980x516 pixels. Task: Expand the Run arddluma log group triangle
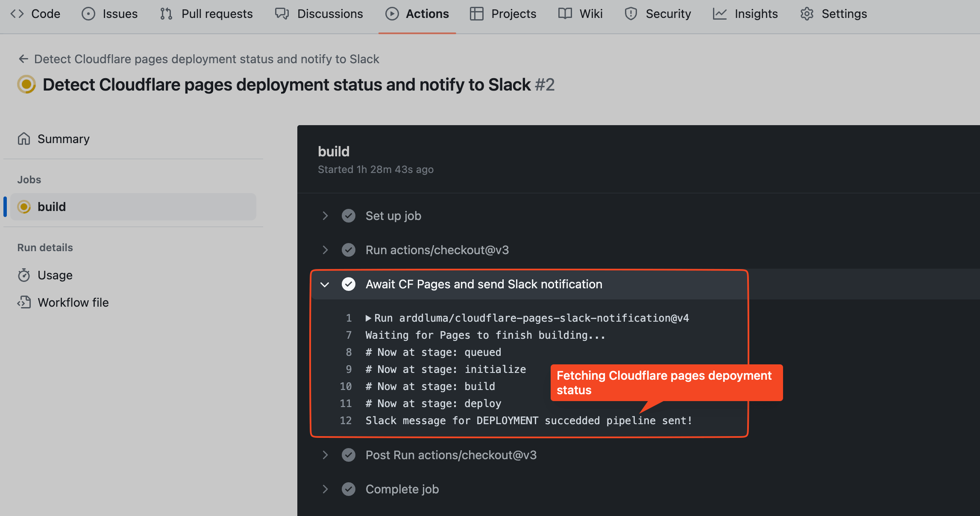pos(368,318)
